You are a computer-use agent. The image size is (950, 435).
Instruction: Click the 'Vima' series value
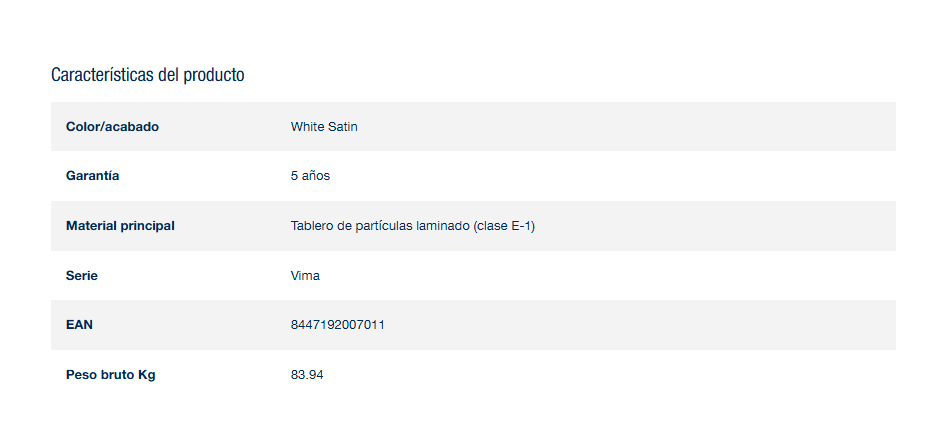pyautogui.click(x=305, y=276)
